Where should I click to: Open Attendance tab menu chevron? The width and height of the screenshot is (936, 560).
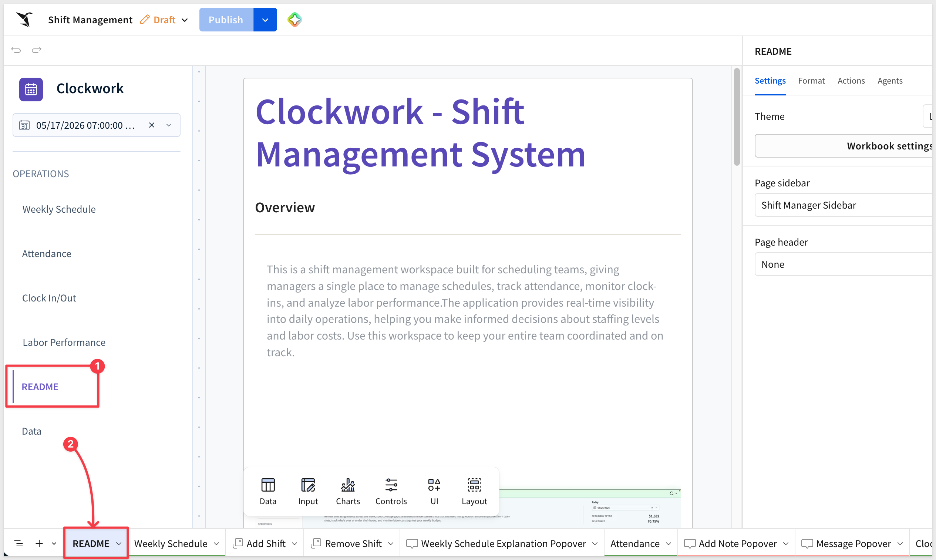[x=669, y=543]
